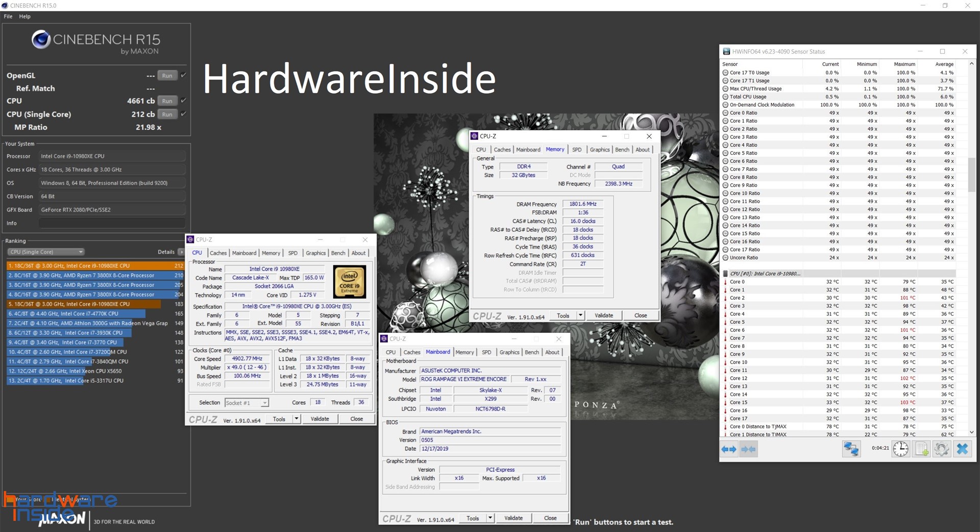Viewport: 980px width, 532px height.
Task: Open HWiNFO sensor settings via gear icon
Action: click(x=942, y=449)
